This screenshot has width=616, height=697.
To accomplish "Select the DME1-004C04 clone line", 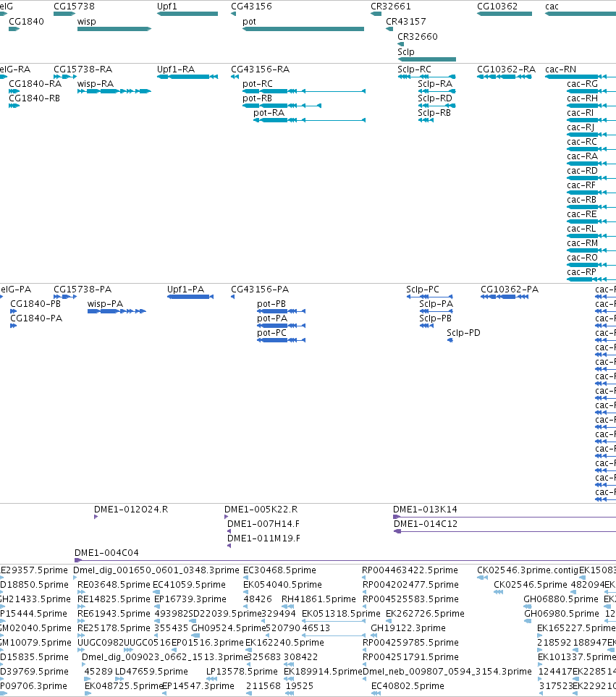I will click(x=345, y=560).
